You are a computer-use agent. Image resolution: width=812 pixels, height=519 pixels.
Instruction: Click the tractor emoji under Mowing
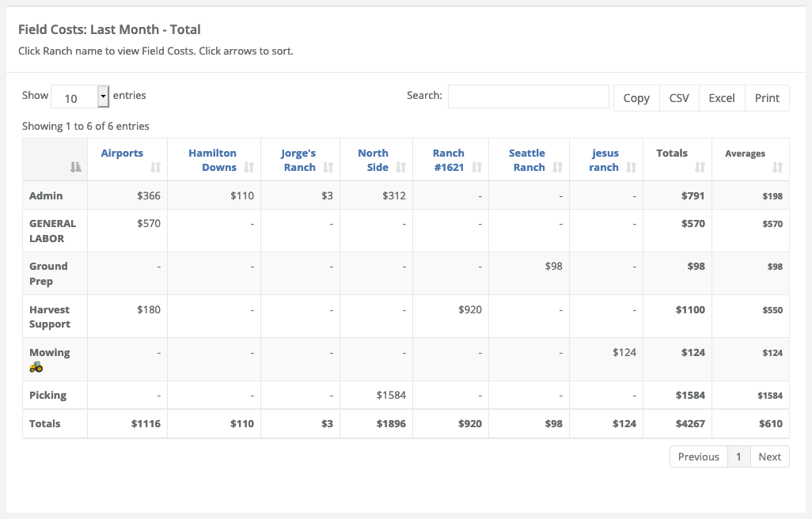[x=36, y=367]
